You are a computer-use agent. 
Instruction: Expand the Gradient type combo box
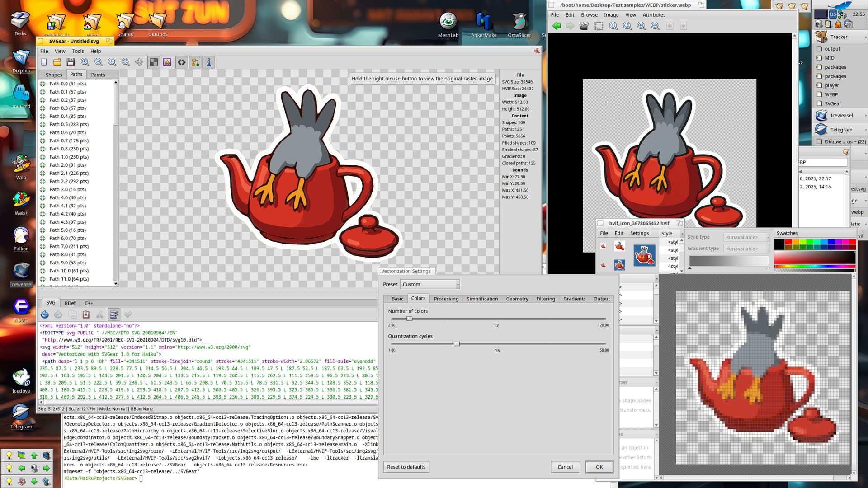[746, 249]
